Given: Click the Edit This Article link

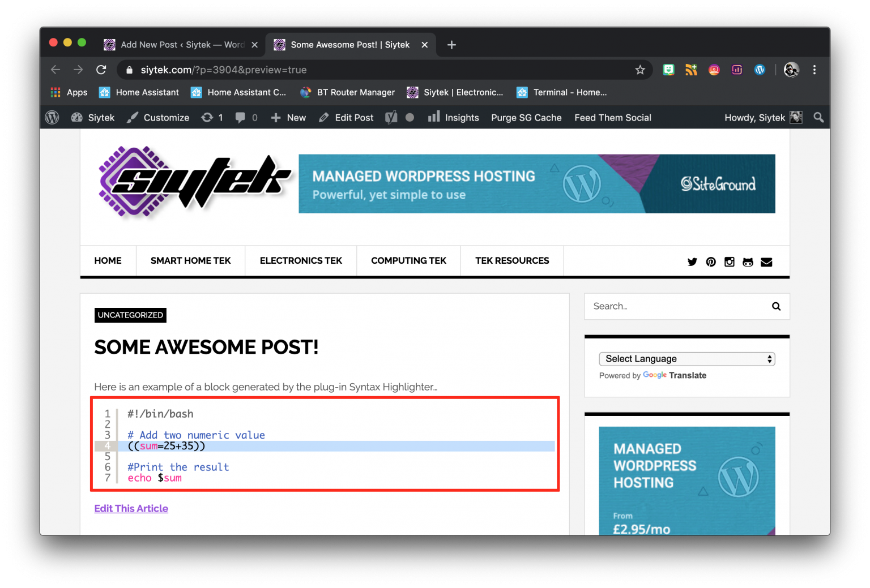Looking at the screenshot, I should (131, 508).
